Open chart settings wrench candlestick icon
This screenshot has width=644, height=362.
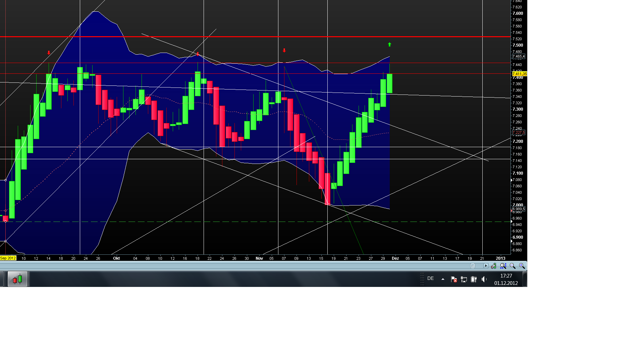click(x=494, y=266)
